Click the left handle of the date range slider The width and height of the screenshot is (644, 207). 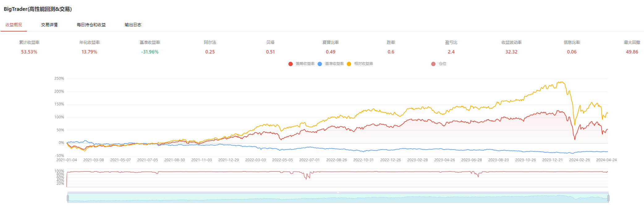pos(68,198)
